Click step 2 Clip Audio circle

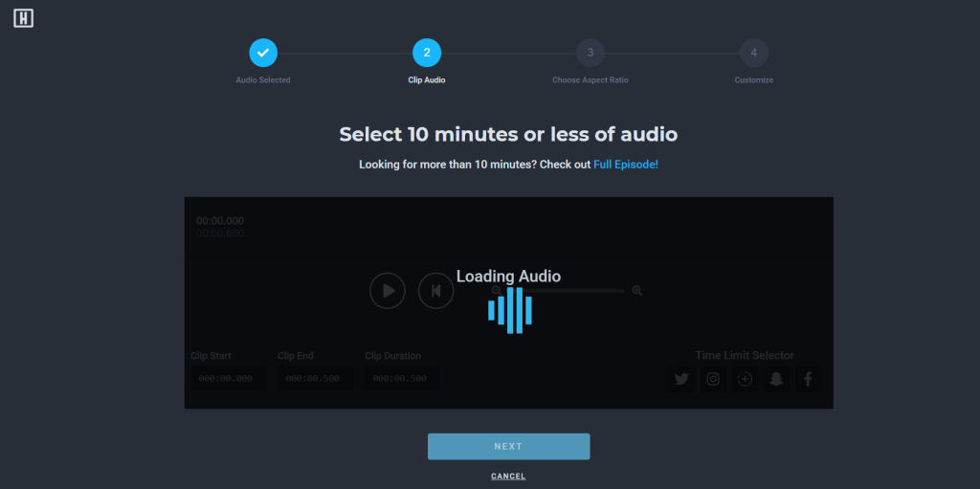(x=427, y=53)
